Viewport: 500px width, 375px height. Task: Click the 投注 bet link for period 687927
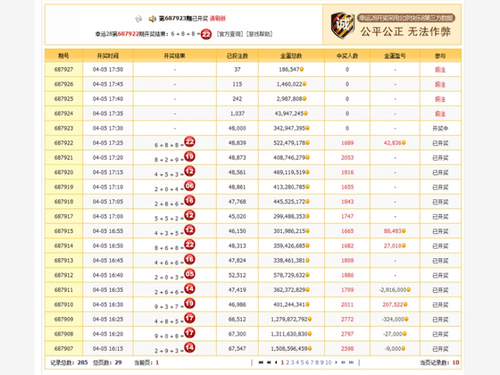tap(440, 69)
